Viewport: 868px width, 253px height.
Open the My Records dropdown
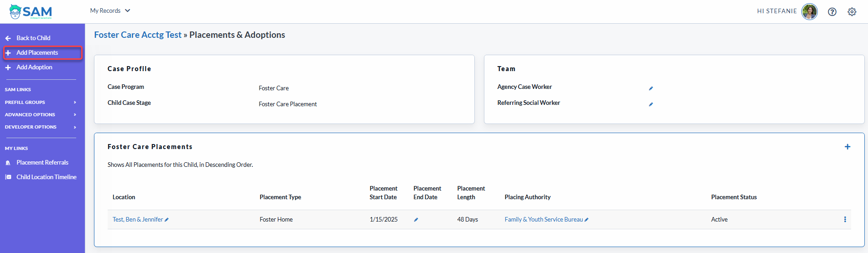point(110,10)
